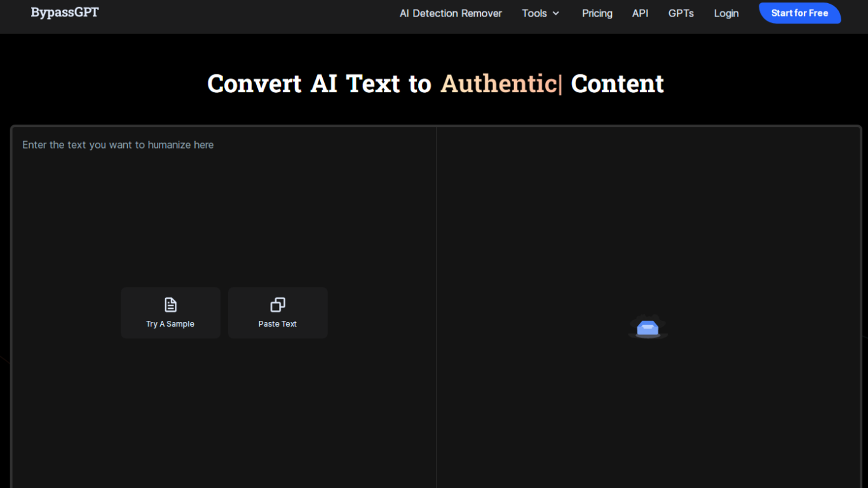Image resolution: width=868 pixels, height=488 pixels.
Task: Click the blue empty-box icon in output panel
Action: point(648,328)
